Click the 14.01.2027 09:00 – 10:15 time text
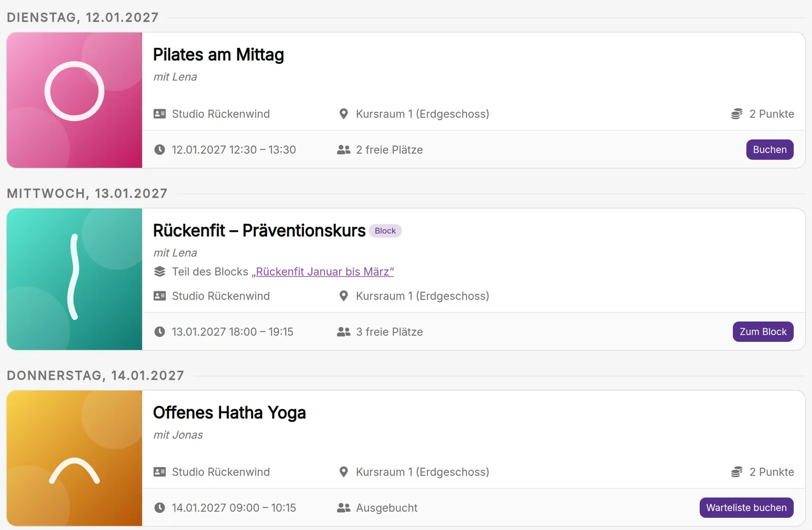Image resolution: width=812 pixels, height=530 pixels. click(233, 508)
